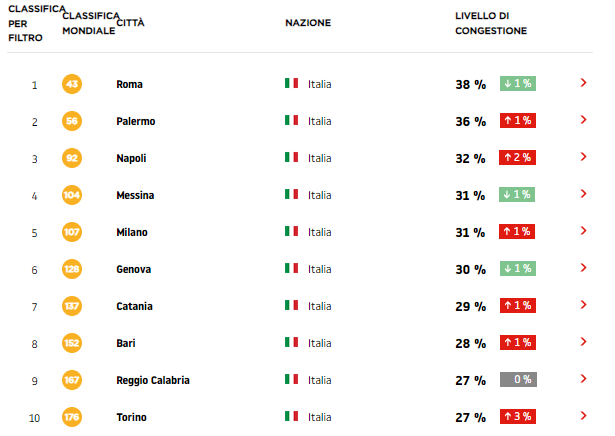Viewport: 615px width, 436px height.
Task: Click the orange world rank badge 43
Action: pyautogui.click(x=72, y=84)
